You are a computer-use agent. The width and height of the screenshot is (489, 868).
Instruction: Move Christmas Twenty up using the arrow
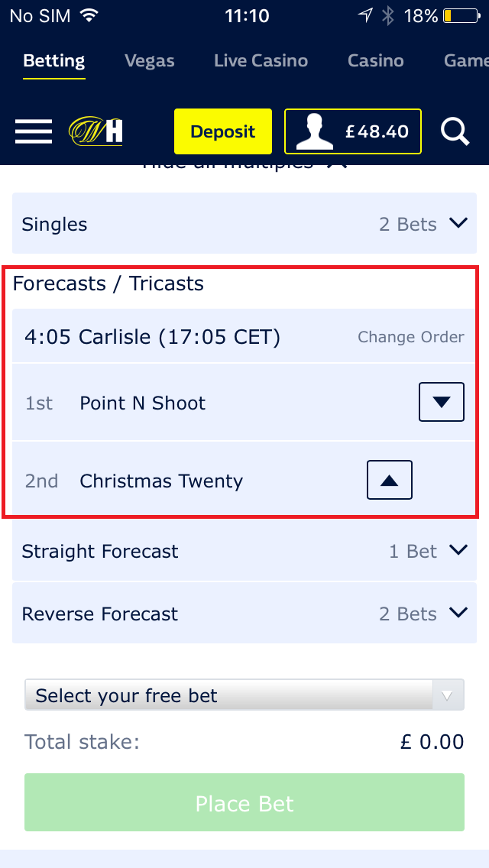(391, 480)
